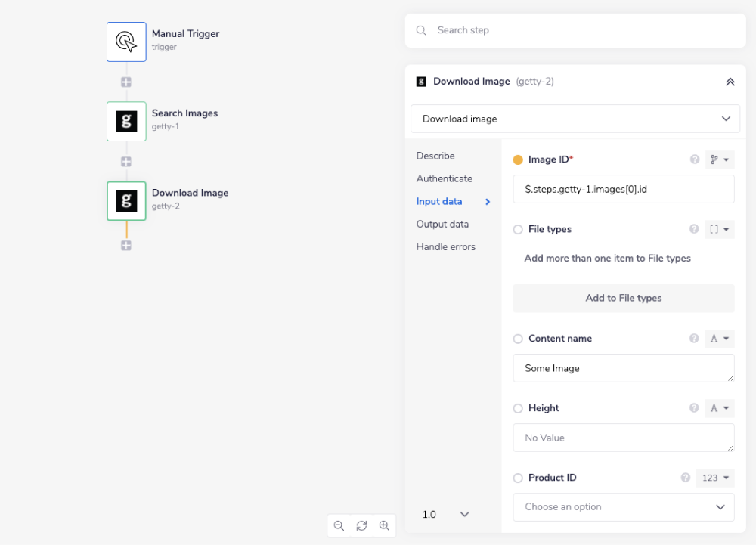Screen dimensions: 756x545
Task: Open the version 1.0 dropdown
Action: [446, 514]
